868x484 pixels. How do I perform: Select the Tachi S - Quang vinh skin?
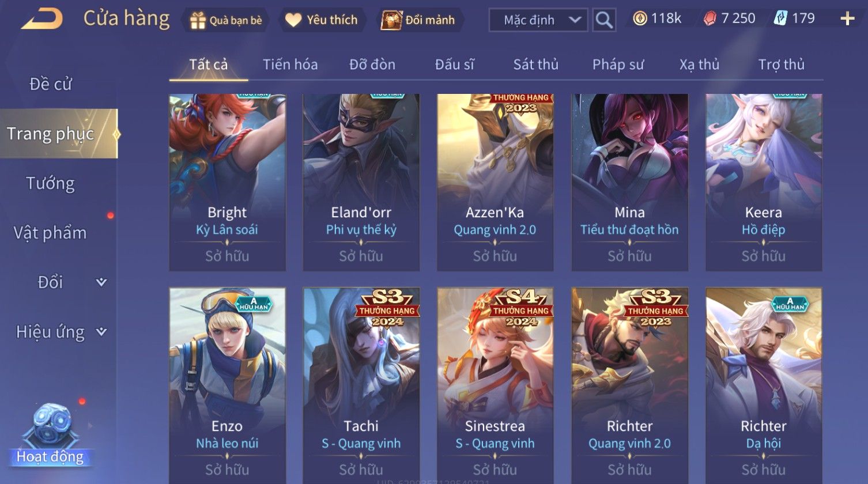tap(361, 385)
